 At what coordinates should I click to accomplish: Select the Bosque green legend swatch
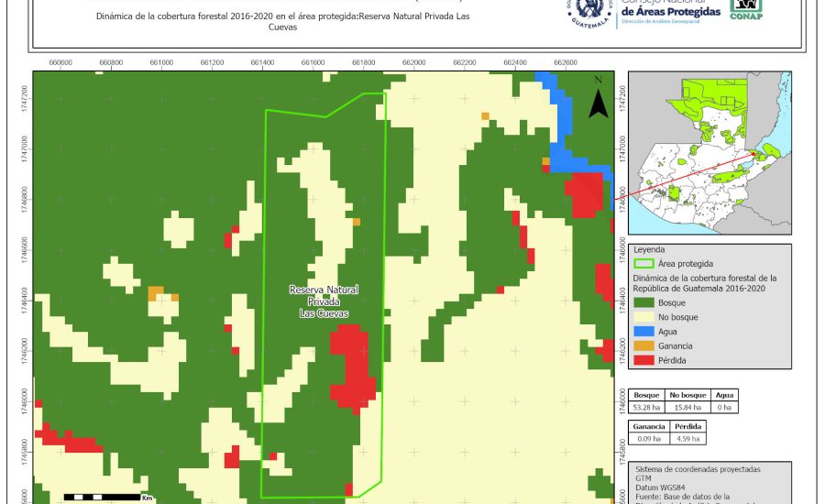[643, 301]
